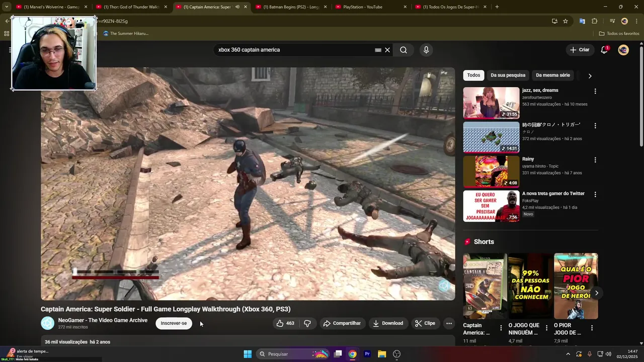644x362 pixels.
Task: Open 'The Summer Hikaru...' bookmark
Action: [x=126, y=34]
